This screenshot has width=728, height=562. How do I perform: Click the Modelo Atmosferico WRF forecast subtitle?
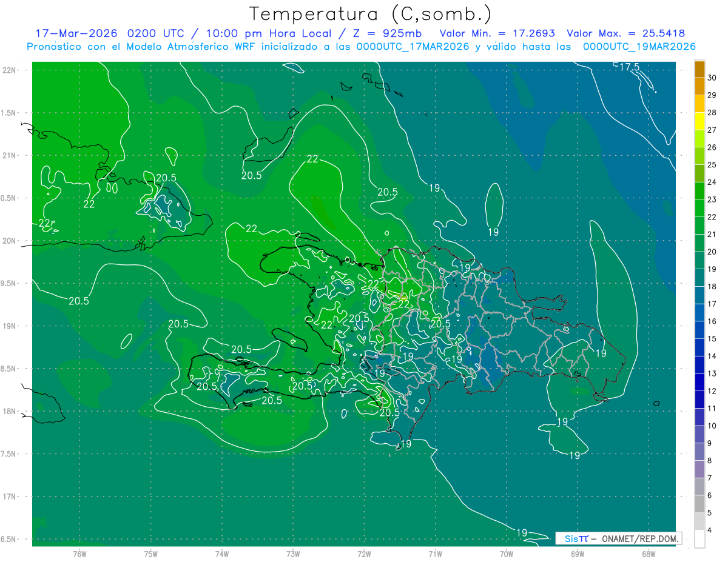(x=361, y=47)
